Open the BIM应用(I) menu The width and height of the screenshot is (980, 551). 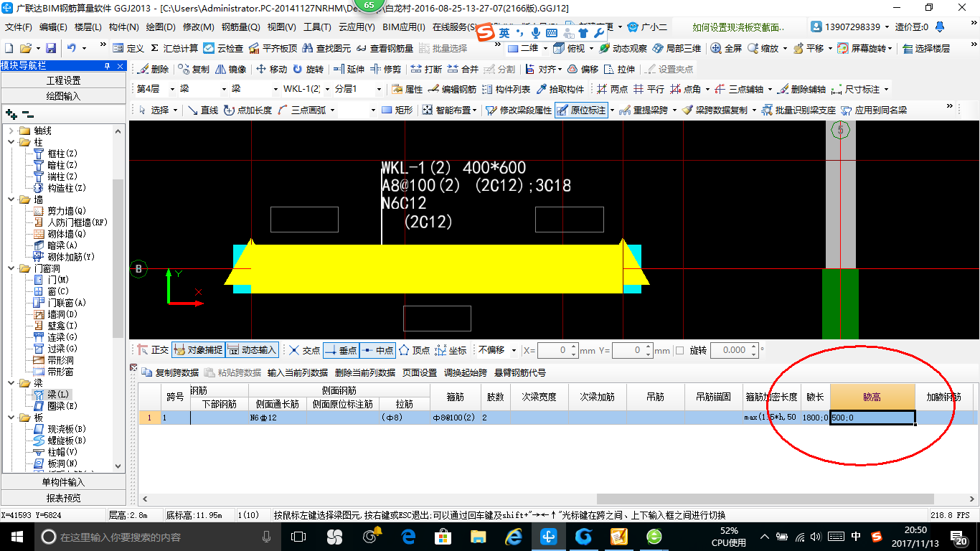point(404,27)
